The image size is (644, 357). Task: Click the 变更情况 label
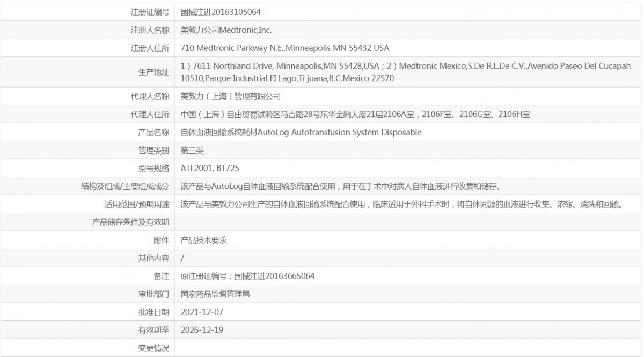click(x=153, y=348)
